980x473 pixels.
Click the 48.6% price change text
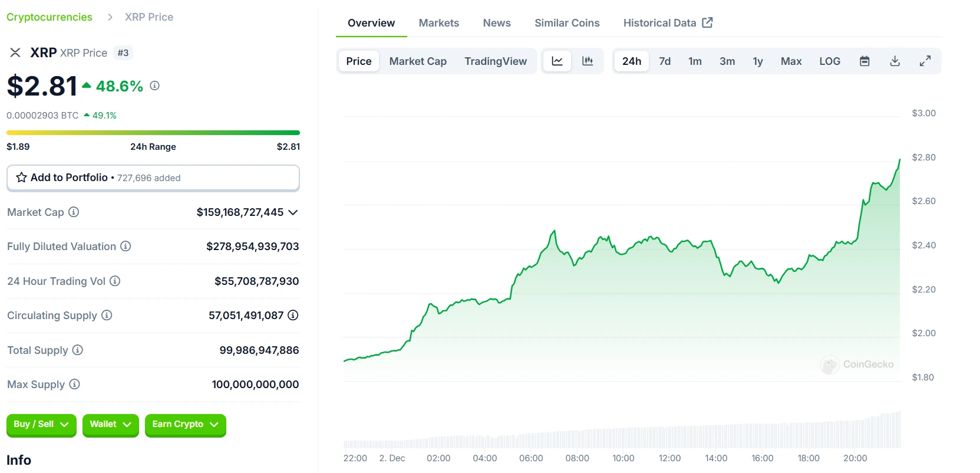(120, 86)
